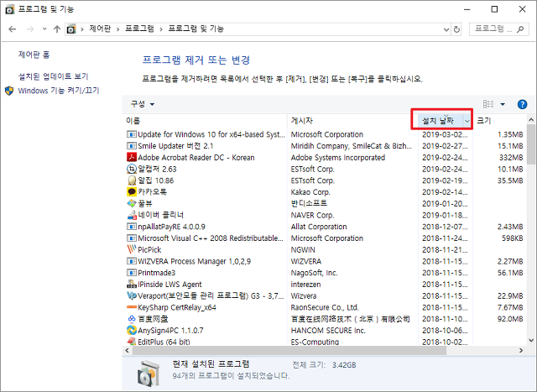
Task: Open 제어판 홈 link
Action: tap(34, 55)
